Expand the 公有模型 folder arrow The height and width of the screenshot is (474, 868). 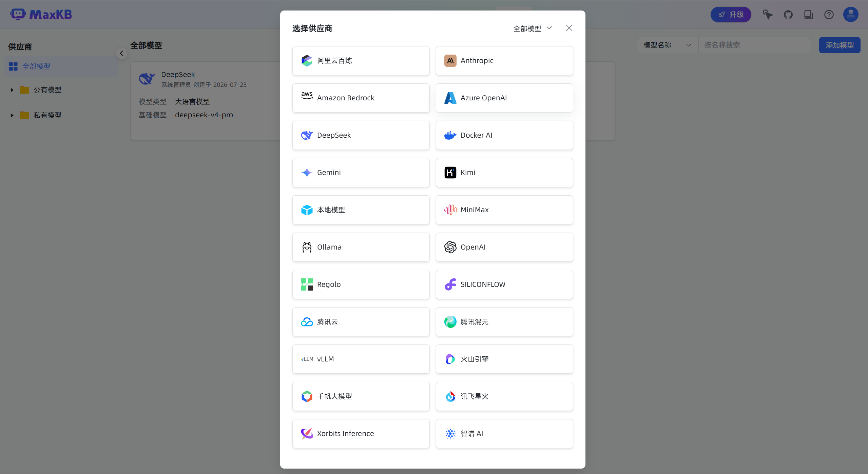(x=12, y=90)
